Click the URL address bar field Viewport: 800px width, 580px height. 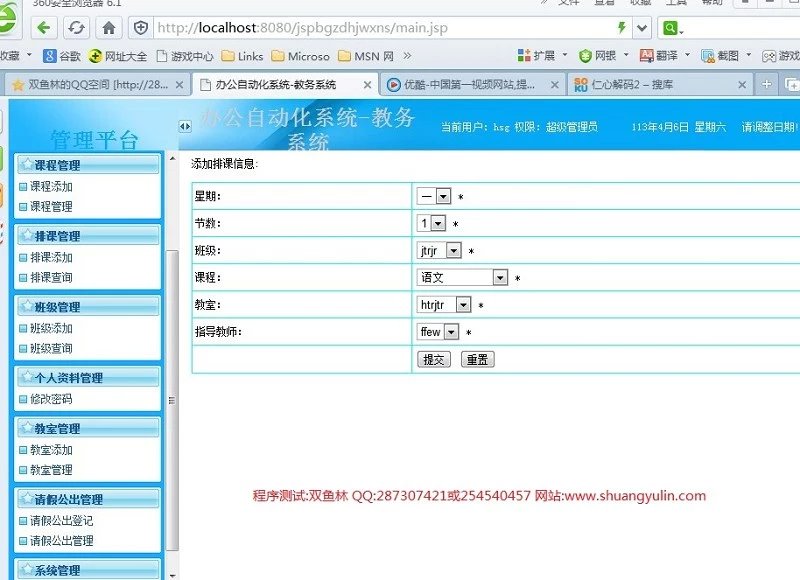tap(380, 27)
